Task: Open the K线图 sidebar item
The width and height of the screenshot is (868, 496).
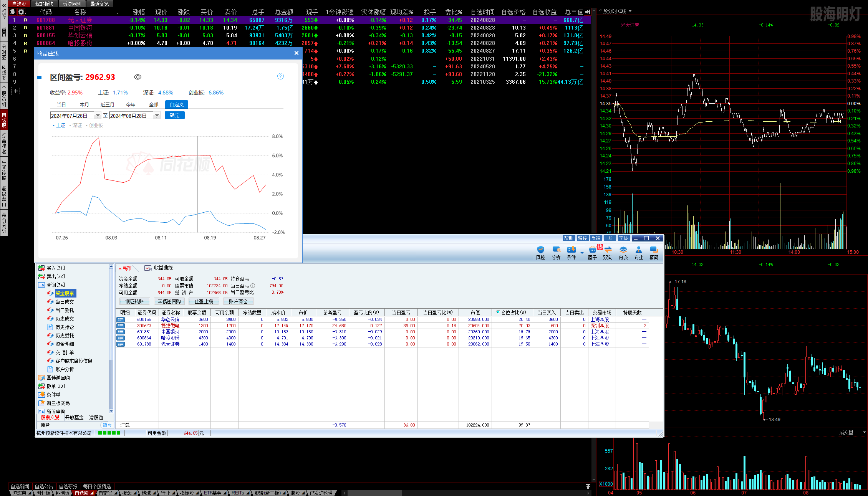Action: [x=4, y=73]
